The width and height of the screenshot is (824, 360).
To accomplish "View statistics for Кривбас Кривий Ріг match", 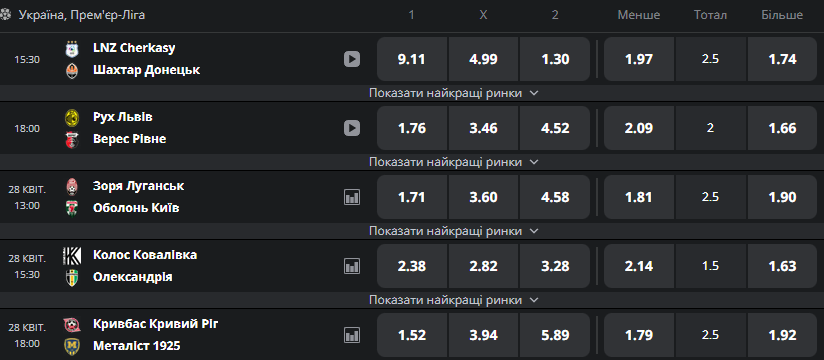I will tap(352, 335).
